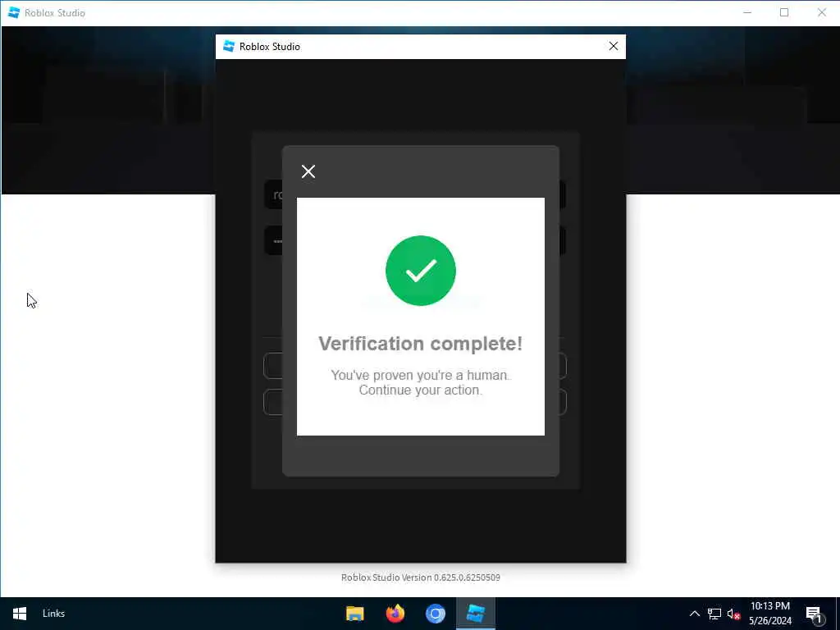Switch to Roblox Studio taskbar icon
This screenshot has width=840, height=630.
pos(475,614)
